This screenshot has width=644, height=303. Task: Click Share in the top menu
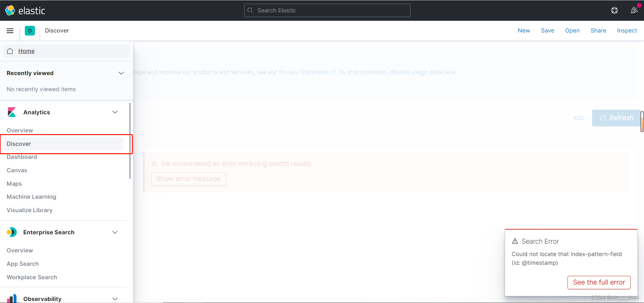pyautogui.click(x=598, y=31)
